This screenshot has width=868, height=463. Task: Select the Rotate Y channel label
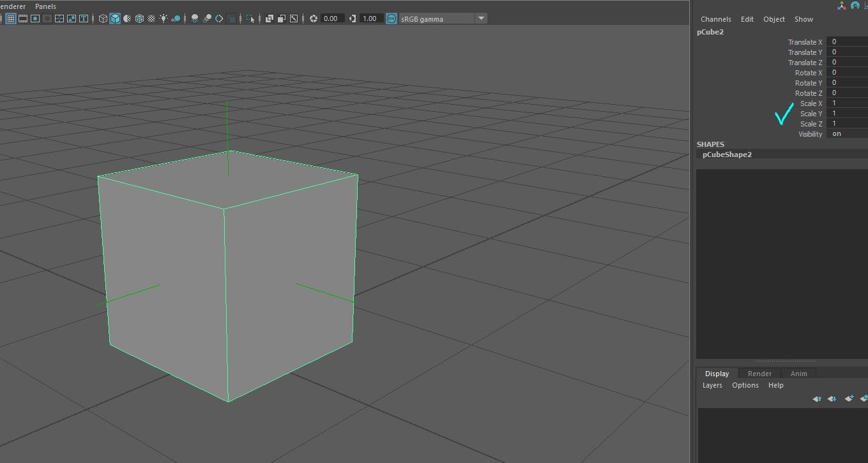coord(809,83)
